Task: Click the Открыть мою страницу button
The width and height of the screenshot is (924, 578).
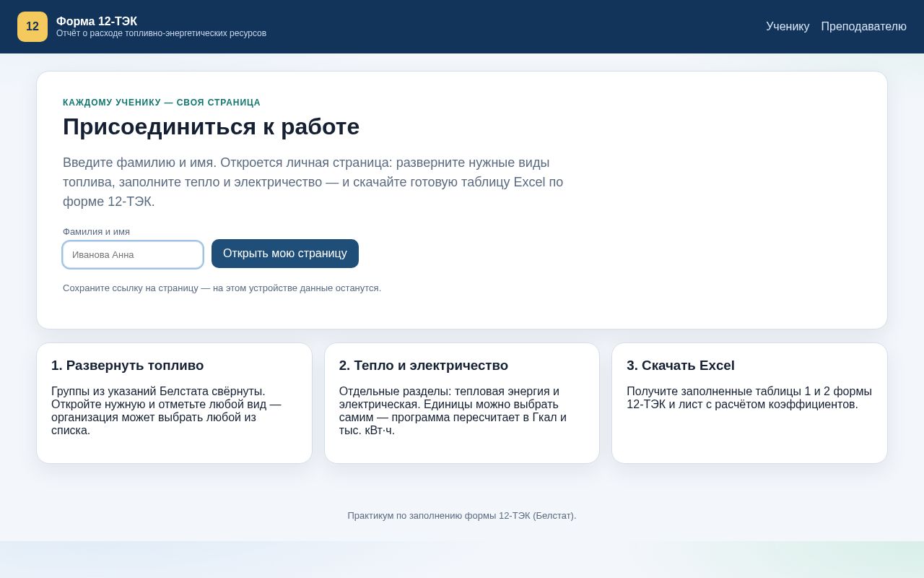Action: click(285, 254)
